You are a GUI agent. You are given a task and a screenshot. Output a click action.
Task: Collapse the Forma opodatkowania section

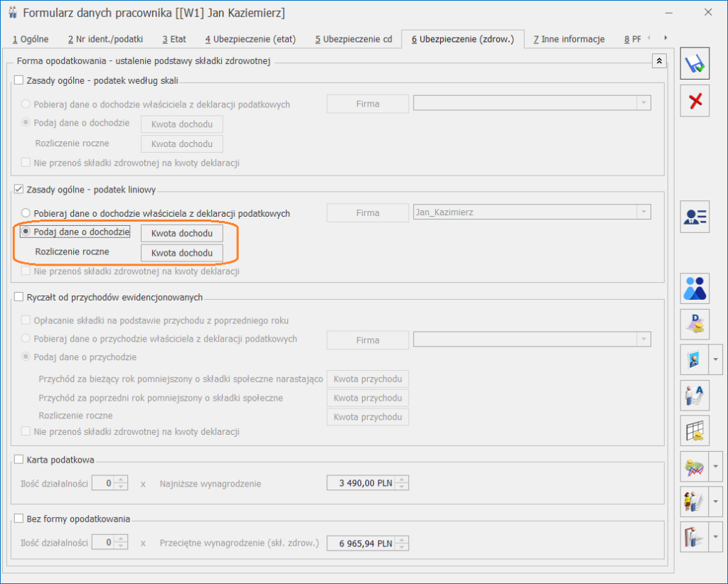(x=660, y=62)
